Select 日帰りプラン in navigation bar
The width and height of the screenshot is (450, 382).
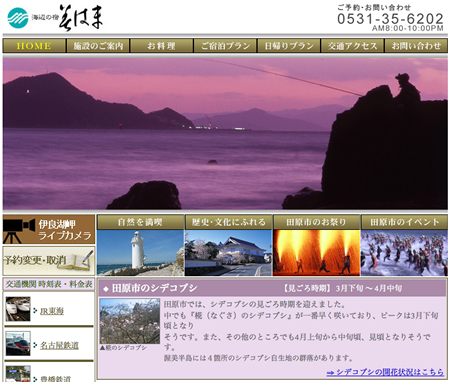point(289,46)
